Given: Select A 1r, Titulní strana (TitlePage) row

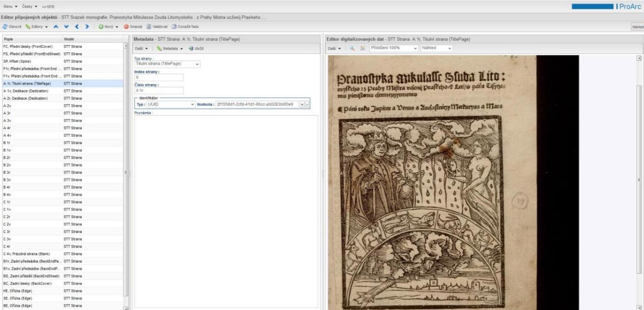Looking at the screenshot, I should click(62, 83).
